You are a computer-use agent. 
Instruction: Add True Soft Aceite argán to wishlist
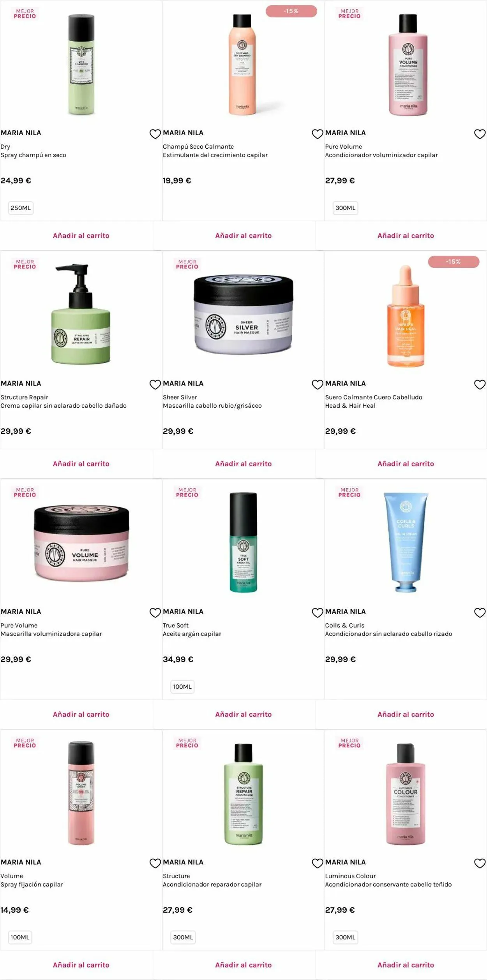318,613
